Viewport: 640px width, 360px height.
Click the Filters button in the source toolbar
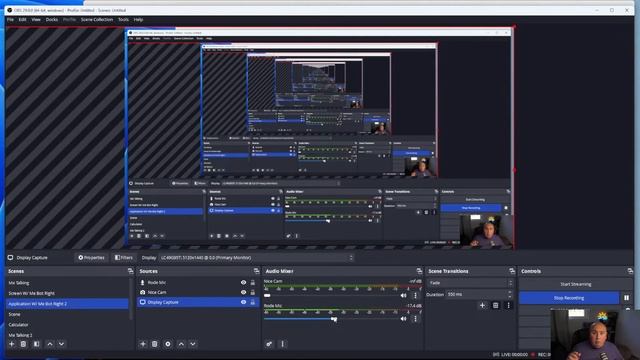click(124, 258)
